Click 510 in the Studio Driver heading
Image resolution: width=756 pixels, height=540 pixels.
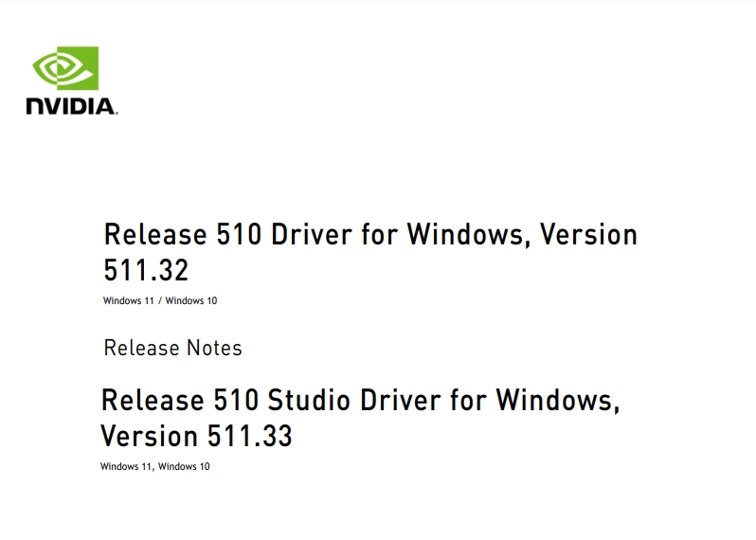point(236,400)
